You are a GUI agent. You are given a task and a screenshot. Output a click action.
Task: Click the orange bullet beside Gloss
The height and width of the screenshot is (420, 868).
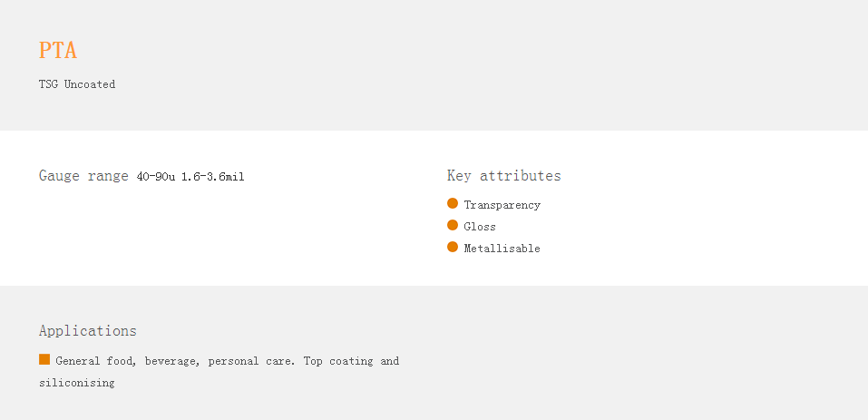click(x=453, y=225)
